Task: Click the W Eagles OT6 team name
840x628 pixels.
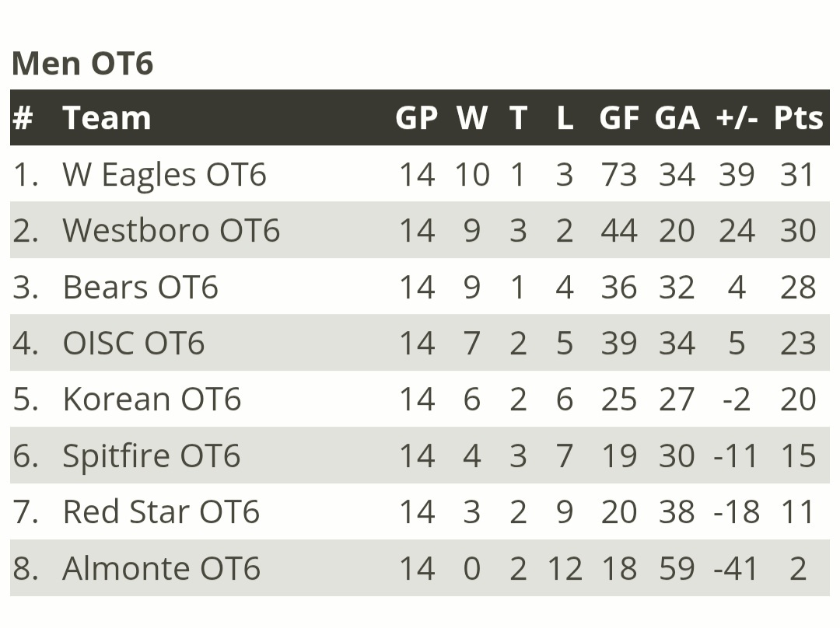Action: [x=164, y=175]
